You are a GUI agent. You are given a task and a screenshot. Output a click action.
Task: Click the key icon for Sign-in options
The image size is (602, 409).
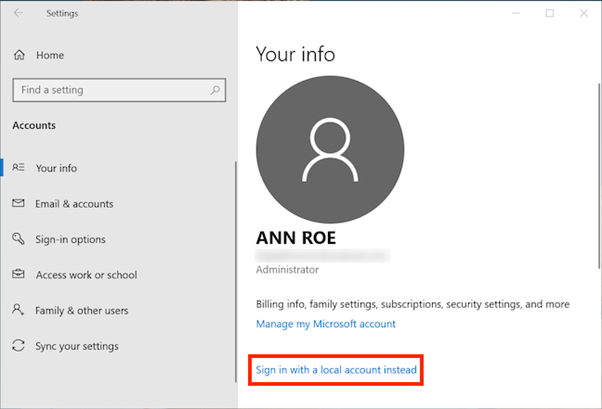[x=18, y=240]
